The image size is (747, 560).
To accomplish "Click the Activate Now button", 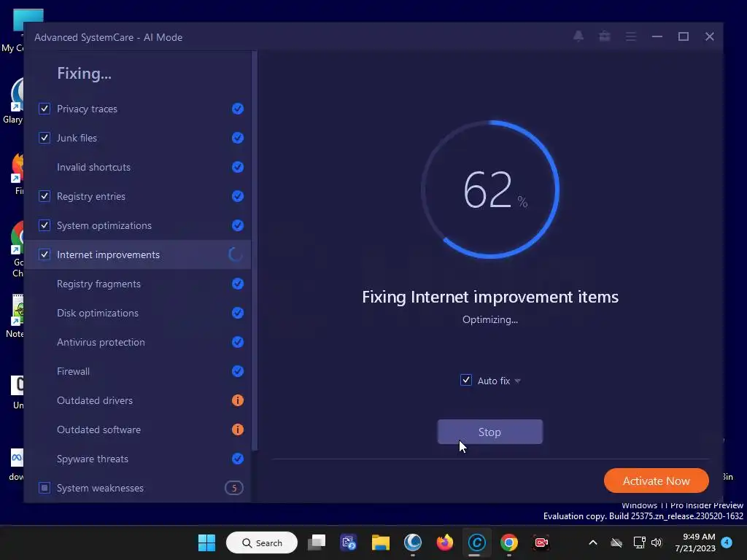I will pyautogui.click(x=656, y=481).
